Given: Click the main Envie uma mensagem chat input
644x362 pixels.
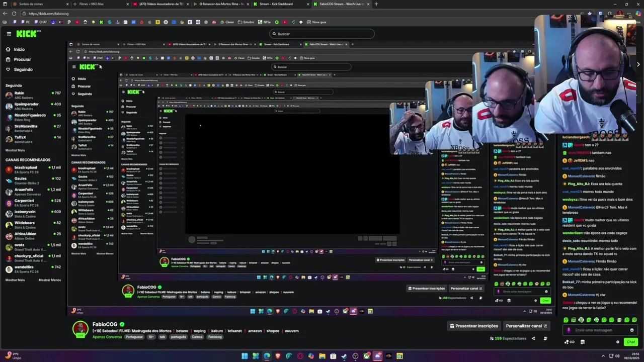Looking at the screenshot, I should click(x=600, y=330).
